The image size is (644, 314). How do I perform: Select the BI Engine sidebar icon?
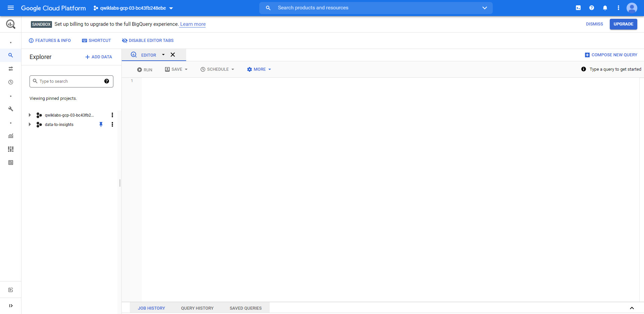coord(10,149)
